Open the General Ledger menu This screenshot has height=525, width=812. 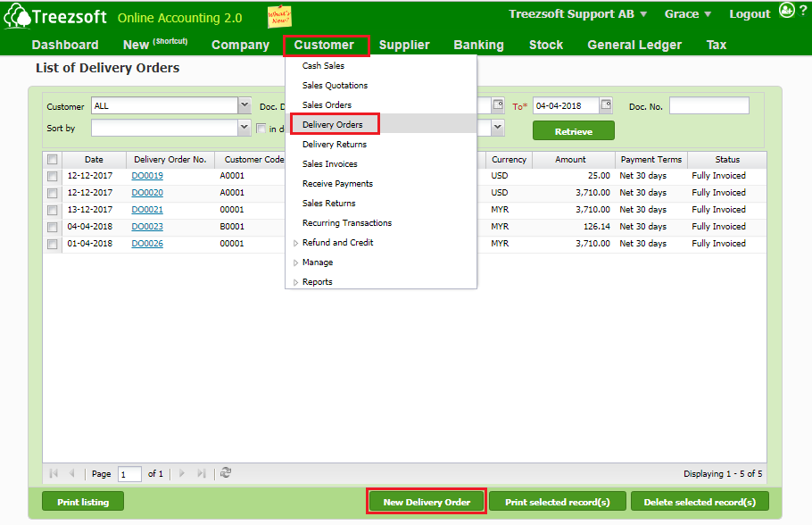pos(634,45)
